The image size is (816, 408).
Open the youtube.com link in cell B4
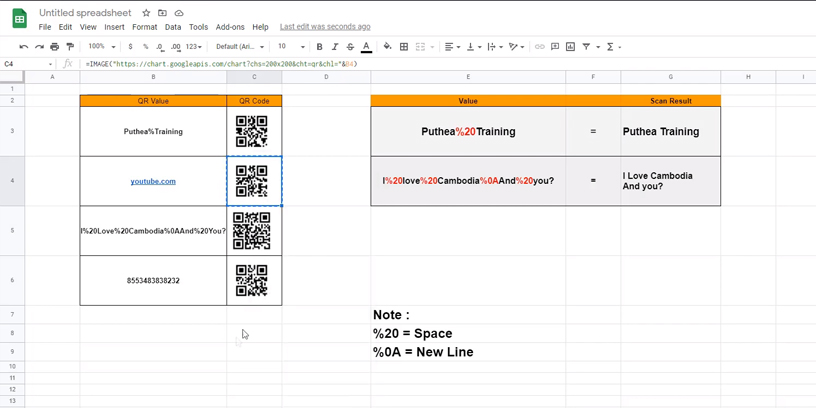[153, 181]
